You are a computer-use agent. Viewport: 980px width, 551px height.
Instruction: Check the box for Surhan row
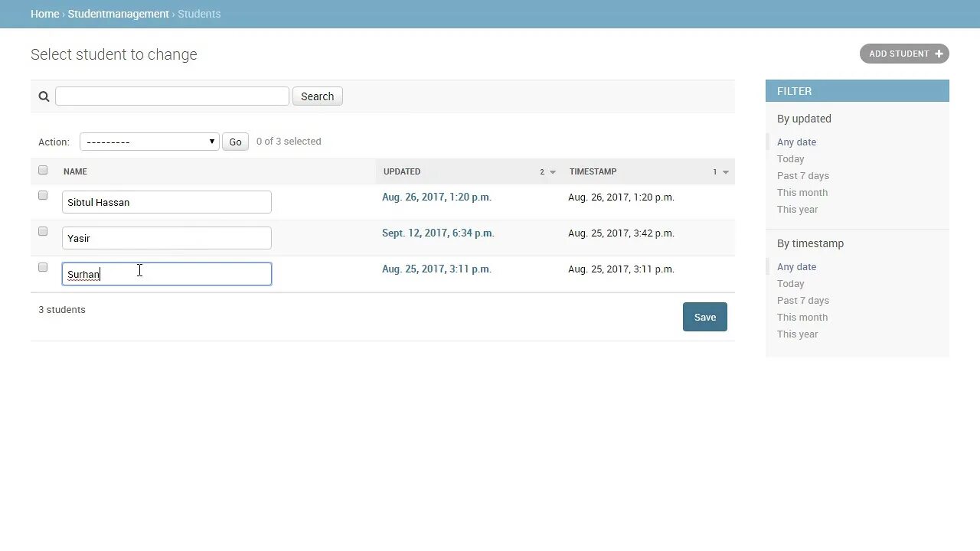click(x=43, y=267)
